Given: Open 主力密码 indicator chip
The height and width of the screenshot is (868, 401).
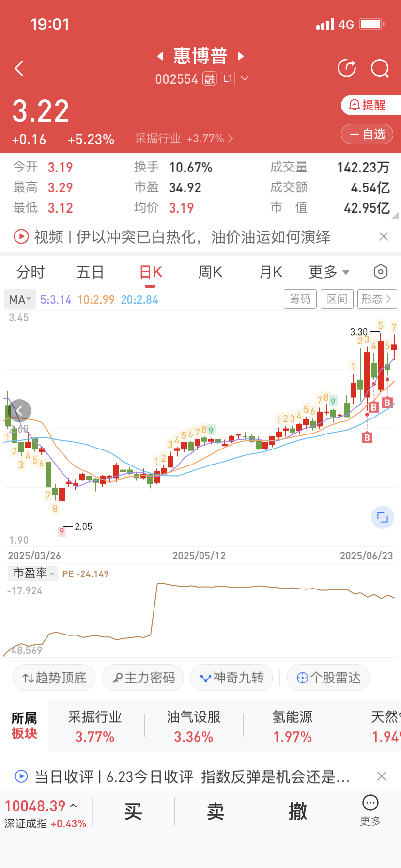Looking at the screenshot, I should point(143,678).
